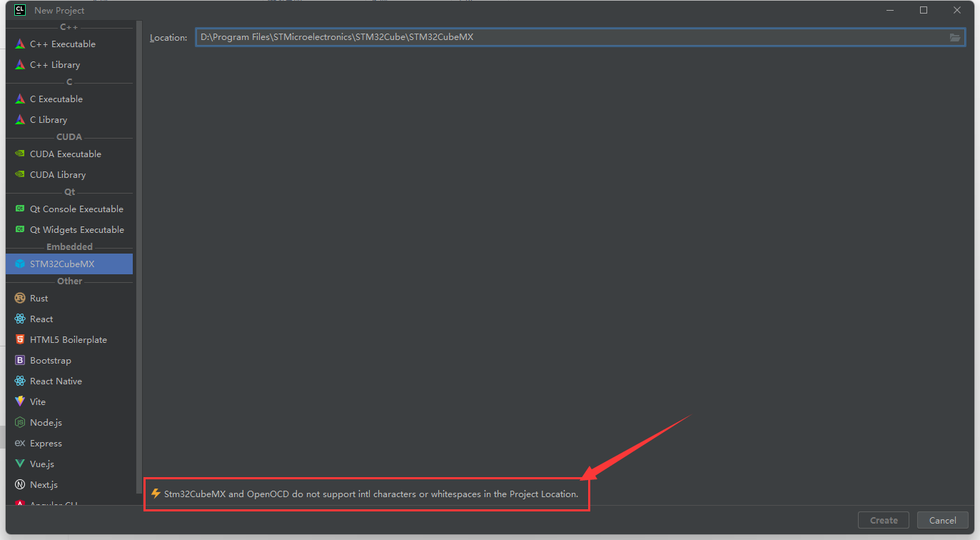Image resolution: width=980 pixels, height=540 pixels.
Task: Click the Qt Console Executable icon
Action: click(20, 209)
